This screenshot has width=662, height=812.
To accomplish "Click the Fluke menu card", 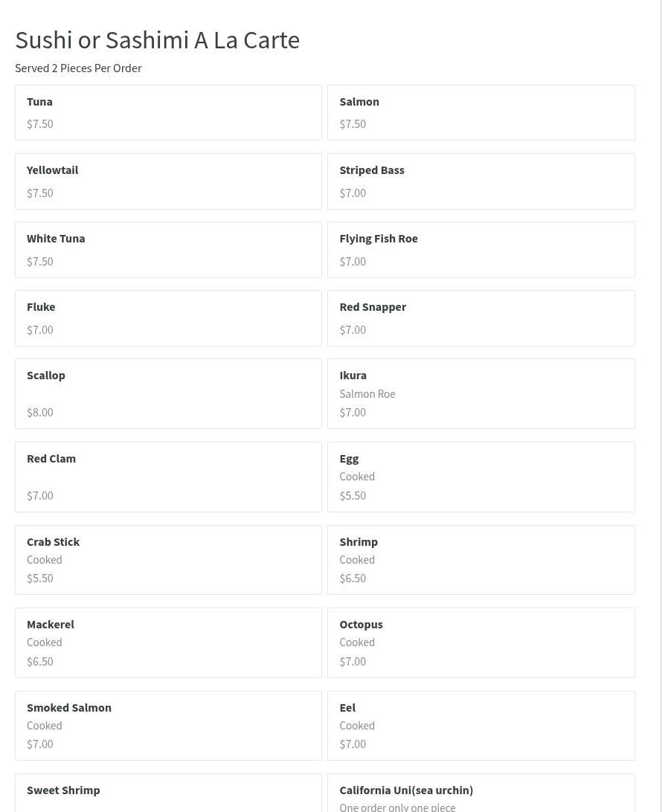I will pyautogui.click(x=168, y=318).
